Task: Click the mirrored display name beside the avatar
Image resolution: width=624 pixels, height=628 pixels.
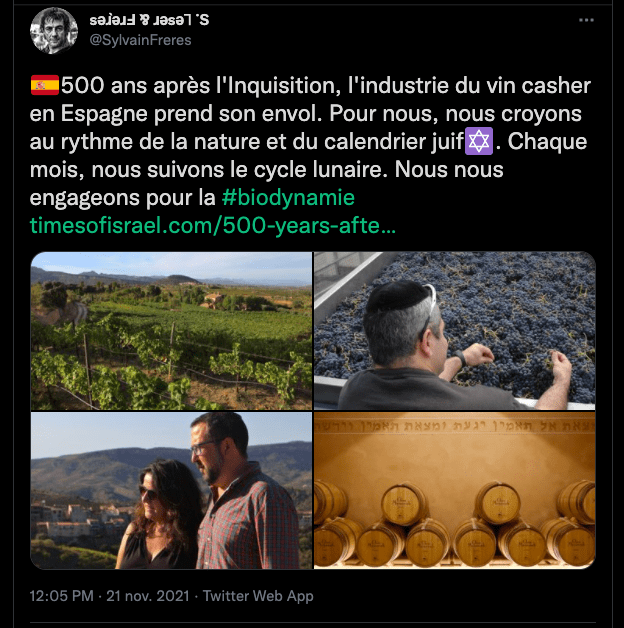Action: point(150,20)
